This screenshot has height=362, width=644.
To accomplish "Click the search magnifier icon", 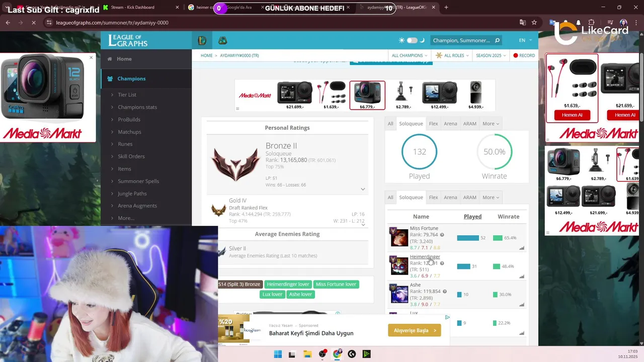I will 497,40.
